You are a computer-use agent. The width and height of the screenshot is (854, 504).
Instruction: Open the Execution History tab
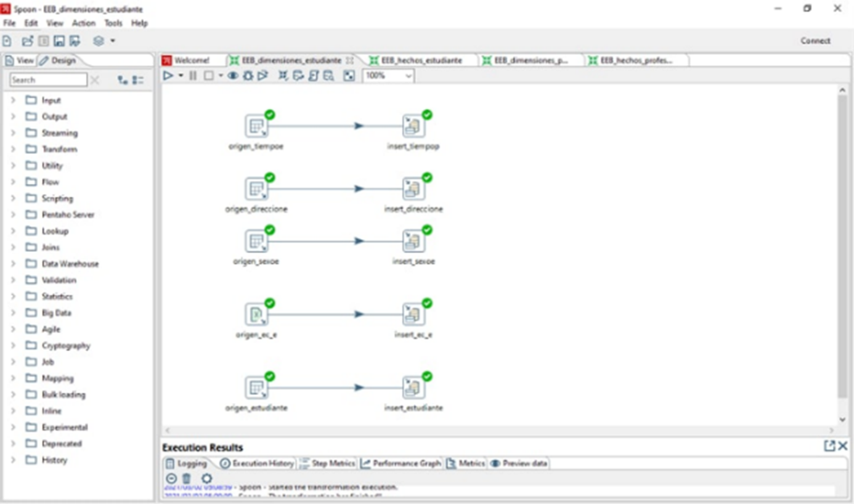coord(257,463)
